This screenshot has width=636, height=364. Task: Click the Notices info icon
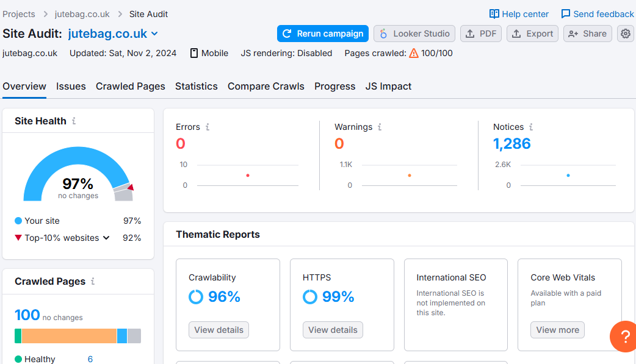point(531,127)
